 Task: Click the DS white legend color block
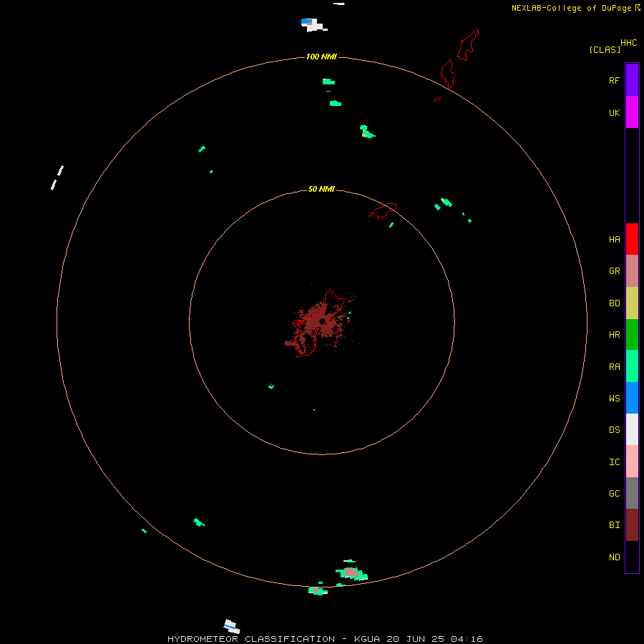(x=632, y=429)
